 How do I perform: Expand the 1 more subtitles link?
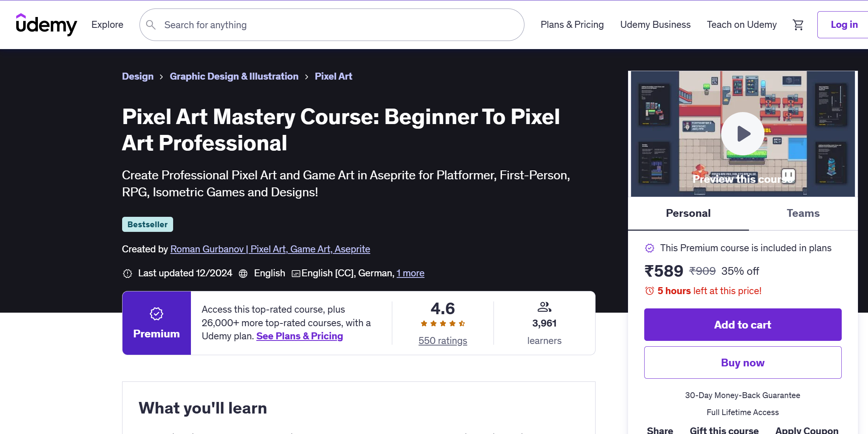410,273
